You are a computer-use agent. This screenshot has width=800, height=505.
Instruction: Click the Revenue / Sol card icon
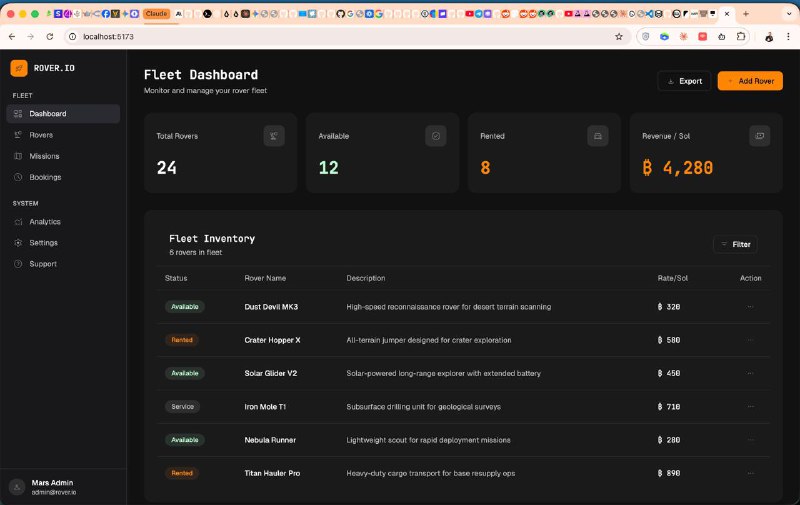759,136
